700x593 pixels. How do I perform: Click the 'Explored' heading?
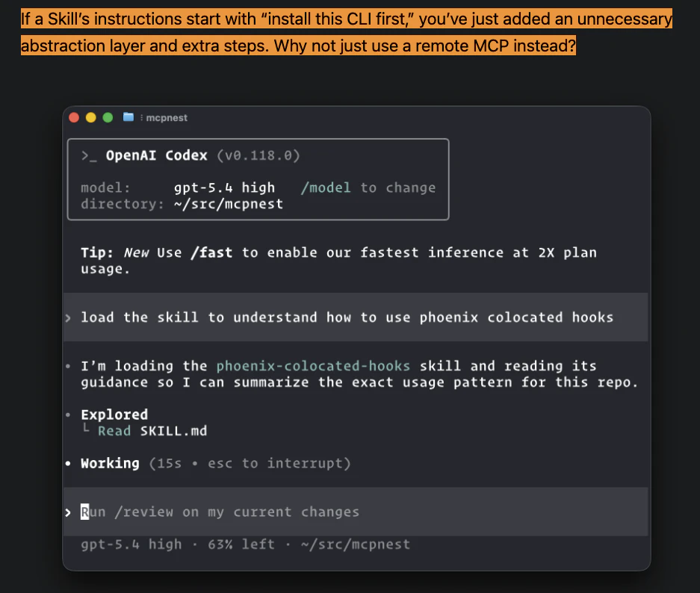[114, 415]
